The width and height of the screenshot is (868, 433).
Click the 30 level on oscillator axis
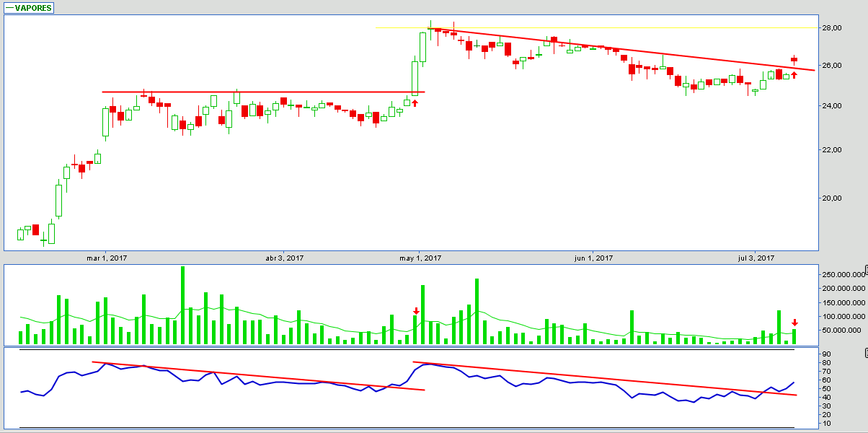tap(825, 406)
